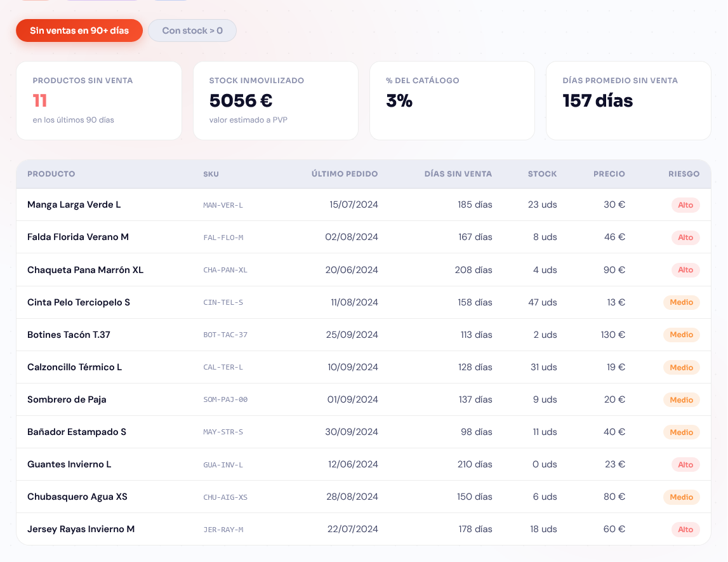
Task: Select the Botines Tacón T.37 product
Action: pos(69,335)
